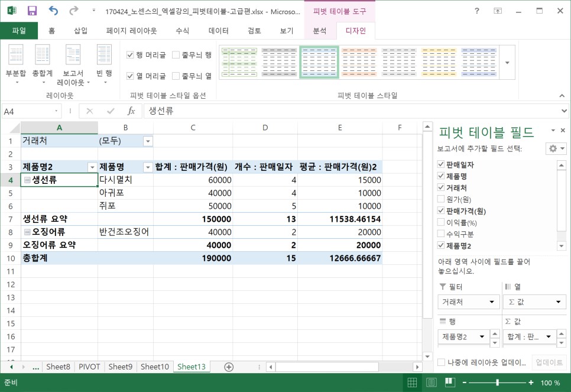Open the 파일 (File) tab
Image resolution: width=571 pixels, height=392 pixels.
tap(19, 31)
